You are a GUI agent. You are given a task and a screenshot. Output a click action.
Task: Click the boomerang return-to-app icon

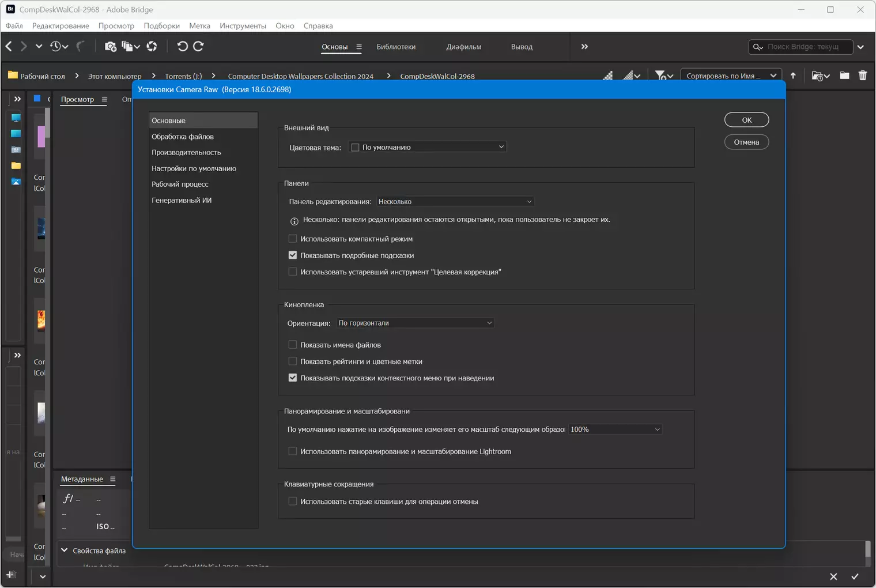(81, 46)
